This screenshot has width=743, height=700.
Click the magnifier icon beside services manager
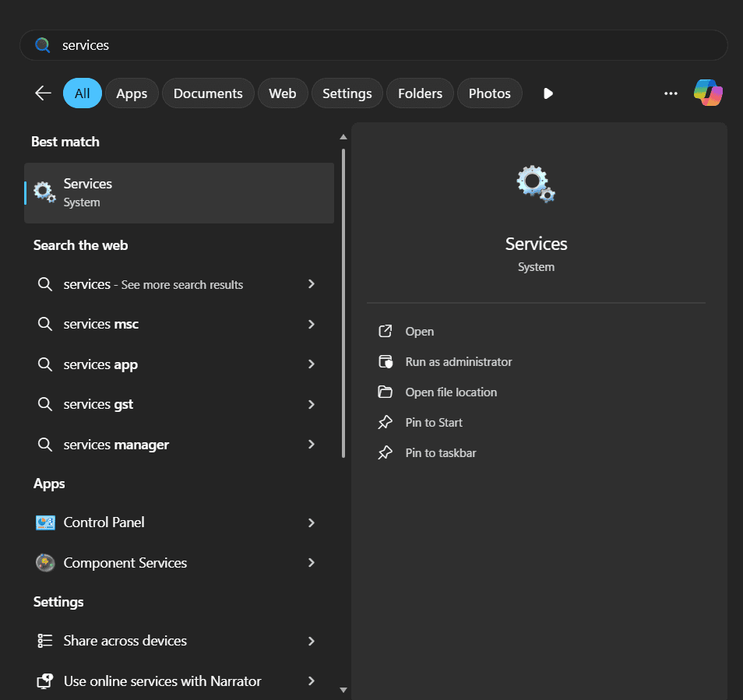[x=45, y=445]
